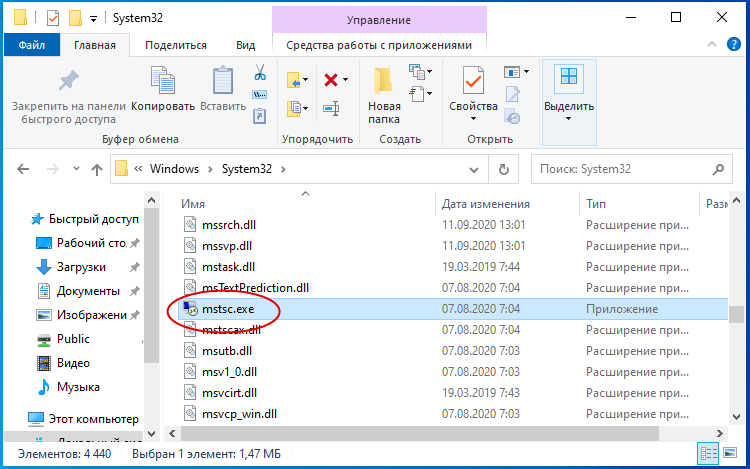The image size is (750, 469).
Task: Click the New folder icon in title bar
Action: point(75,18)
